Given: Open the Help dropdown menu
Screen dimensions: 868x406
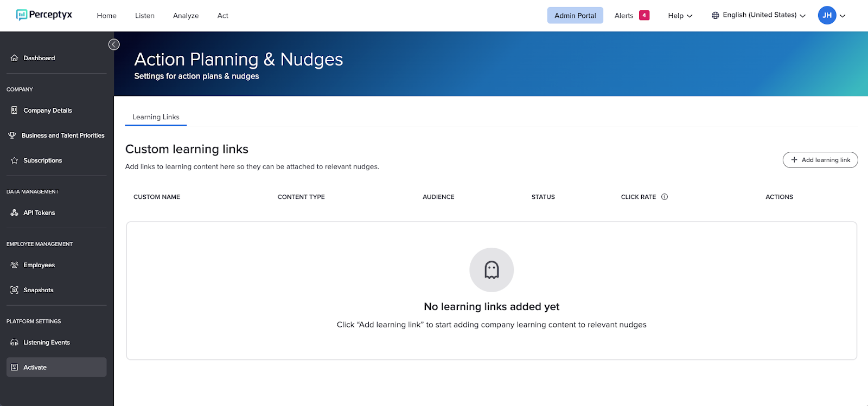Looking at the screenshot, I should coord(680,16).
